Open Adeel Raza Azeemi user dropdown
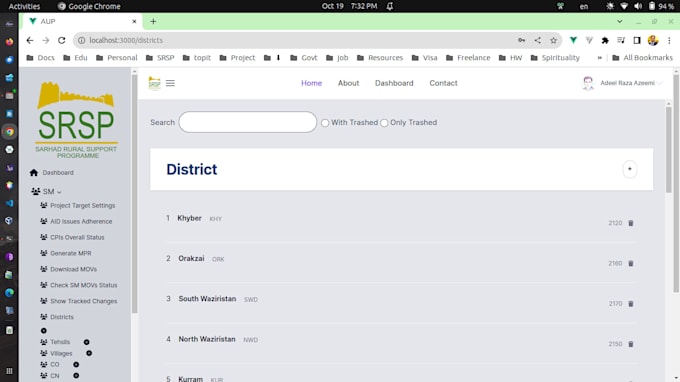Screen dimensions: 680x382 pyautogui.click(x=631, y=83)
